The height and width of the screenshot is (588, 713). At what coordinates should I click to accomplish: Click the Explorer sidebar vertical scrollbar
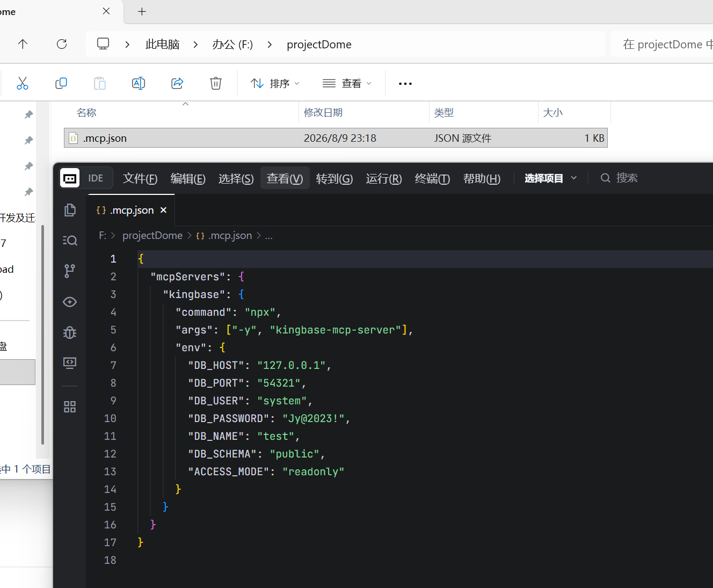[x=42, y=335]
